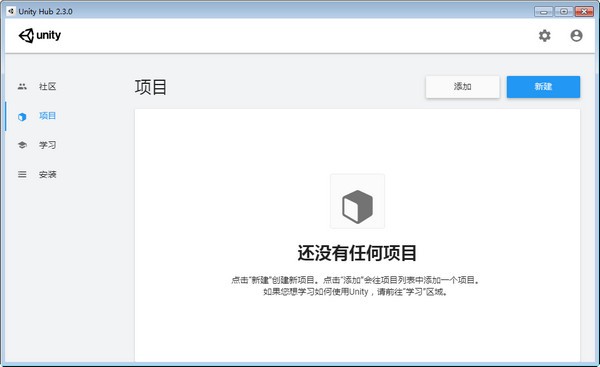Click the blue 新建 new button

(543, 87)
